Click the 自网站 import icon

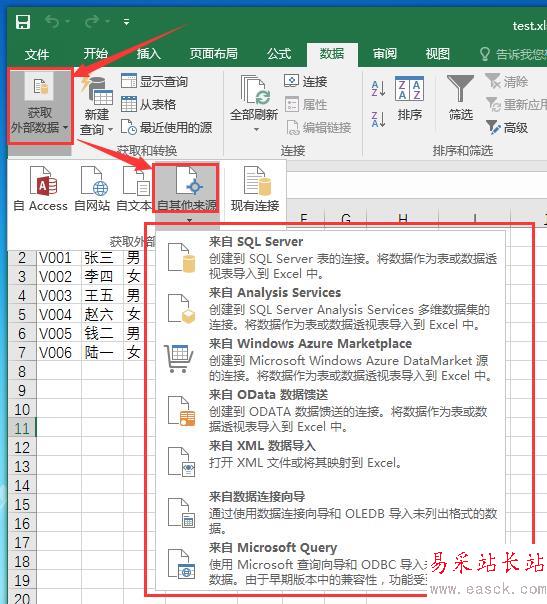coord(92,189)
